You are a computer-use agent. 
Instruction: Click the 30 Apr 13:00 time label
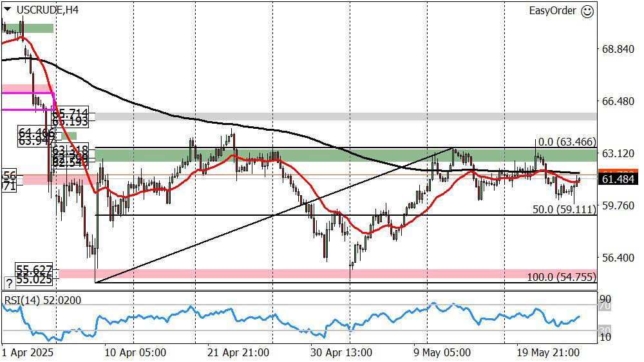[341, 353]
